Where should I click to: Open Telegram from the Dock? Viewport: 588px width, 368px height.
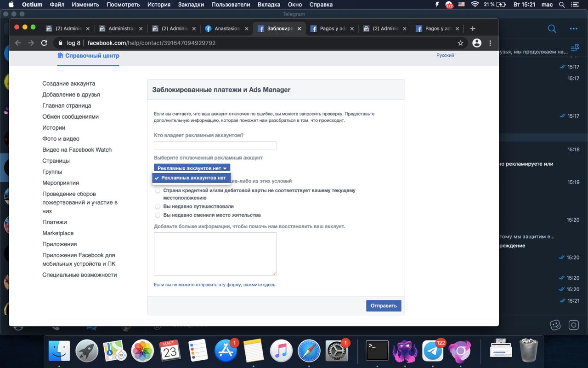(x=433, y=351)
